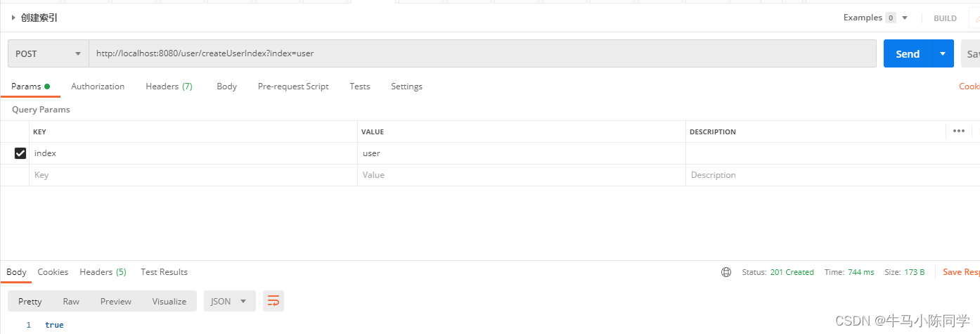Select Pretty response view

(x=30, y=301)
